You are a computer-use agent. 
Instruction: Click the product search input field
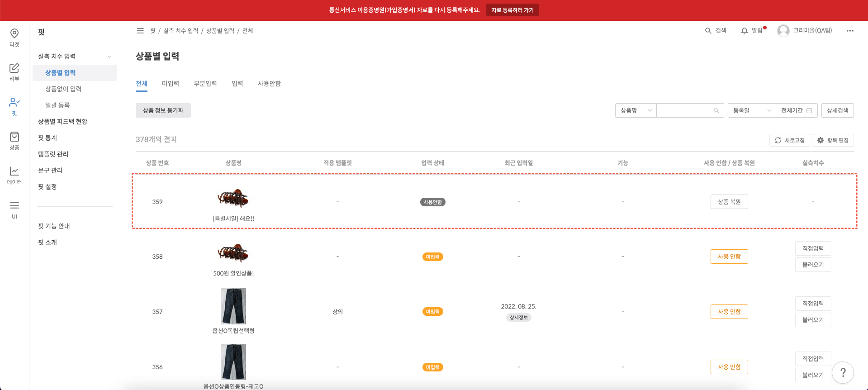(685, 110)
